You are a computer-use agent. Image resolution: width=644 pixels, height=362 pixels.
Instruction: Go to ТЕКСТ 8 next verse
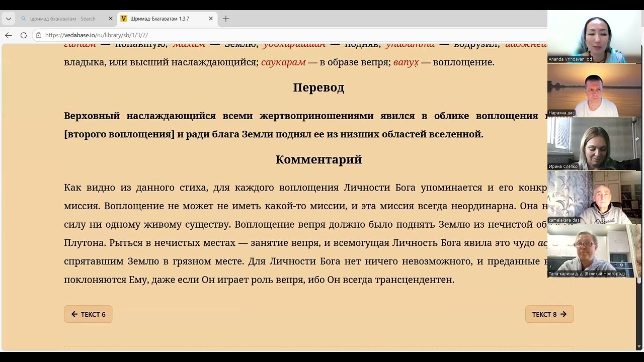[x=549, y=314]
